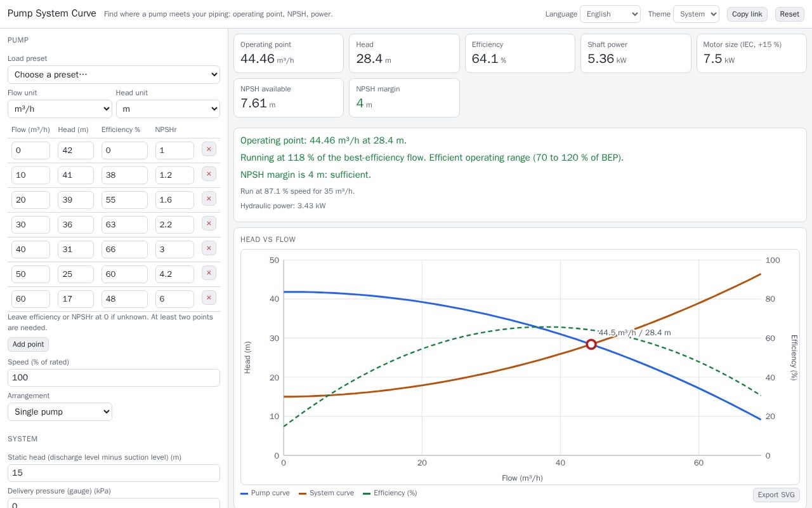Image resolution: width=812 pixels, height=508 pixels.
Task: Edit head value 42 in first row
Action: pos(75,150)
